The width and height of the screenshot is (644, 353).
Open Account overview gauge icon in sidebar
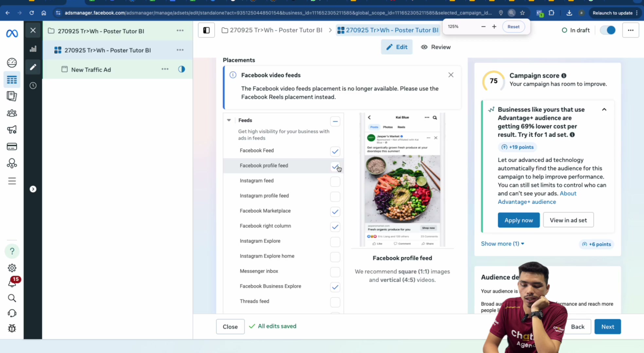tap(12, 62)
